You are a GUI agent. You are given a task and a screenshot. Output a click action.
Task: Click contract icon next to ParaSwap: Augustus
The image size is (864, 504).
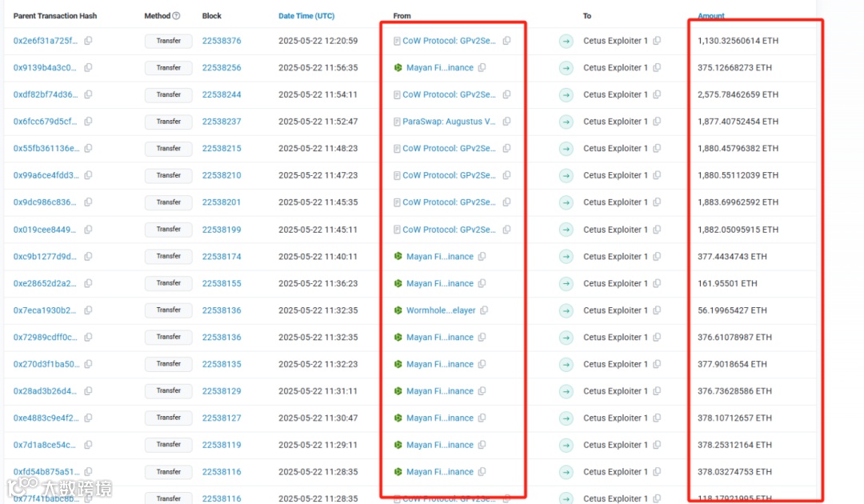[397, 122]
